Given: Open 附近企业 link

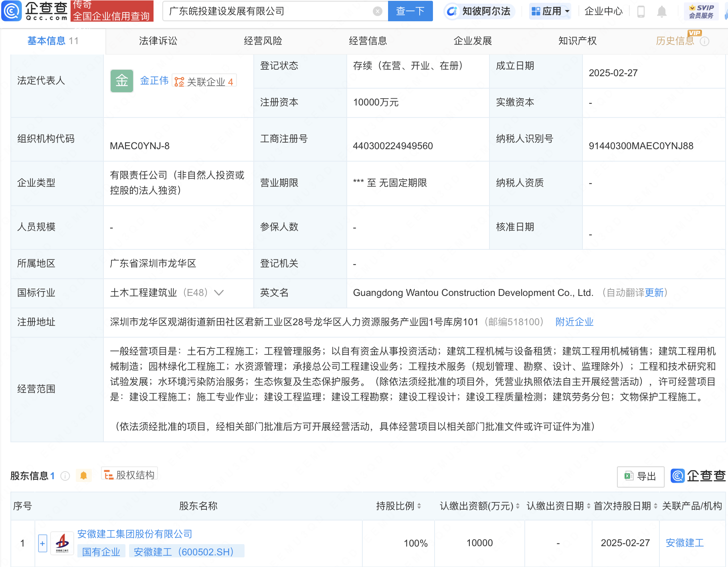Looking at the screenshot, I should tap(574, 322).
